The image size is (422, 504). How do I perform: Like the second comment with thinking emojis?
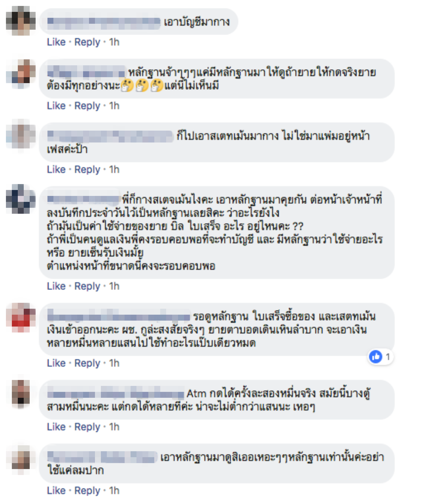tap(56, 106)
